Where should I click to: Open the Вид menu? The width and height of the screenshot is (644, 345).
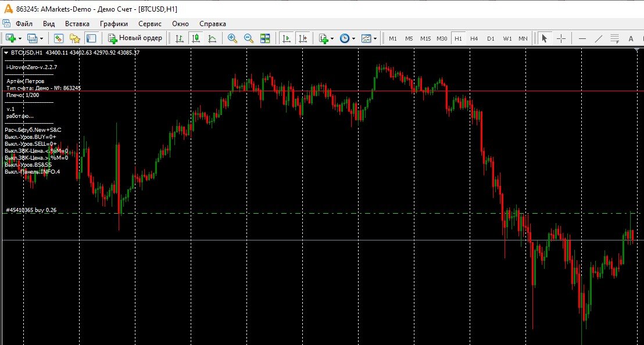[x=48, y=23]
